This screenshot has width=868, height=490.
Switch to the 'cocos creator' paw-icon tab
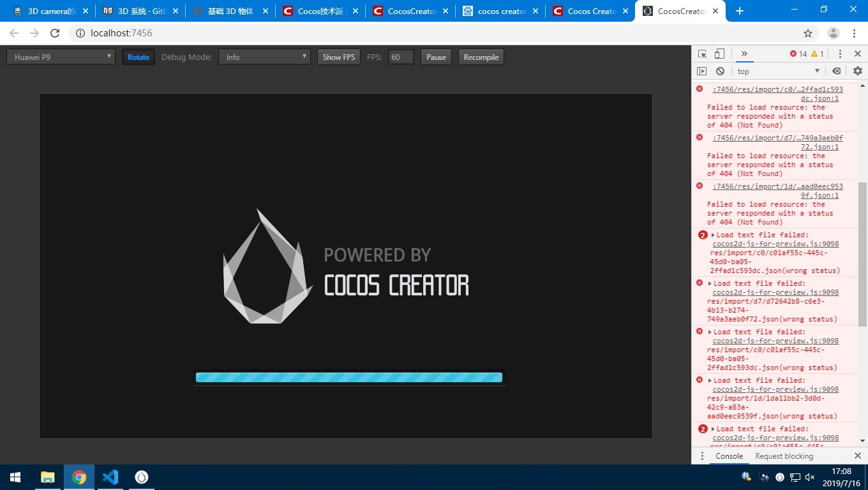click(x=500, y=11)
